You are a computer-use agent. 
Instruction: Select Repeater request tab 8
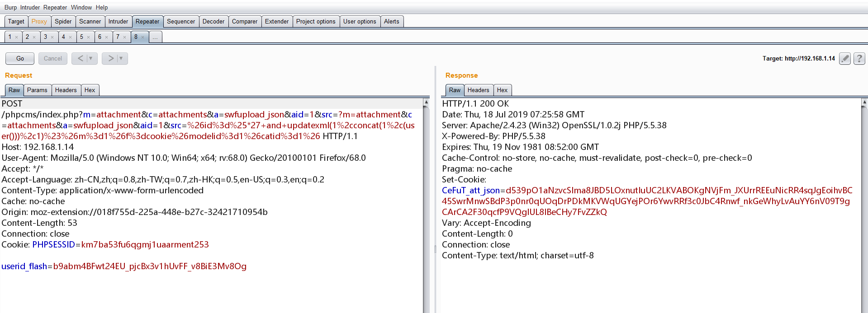coord(136,37)
